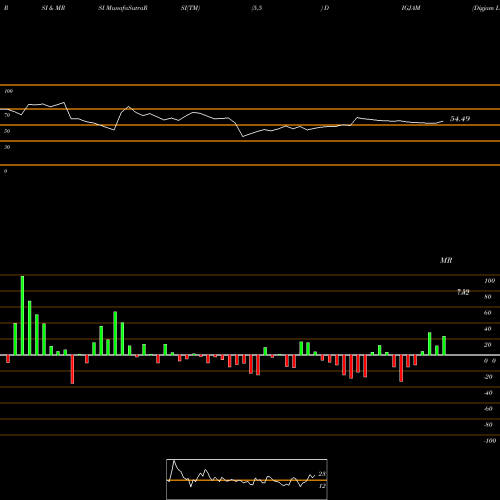Click the MR heading above the bar chart
The height and width of the screenshot is (500, 500).
click(x=446, y=260)
